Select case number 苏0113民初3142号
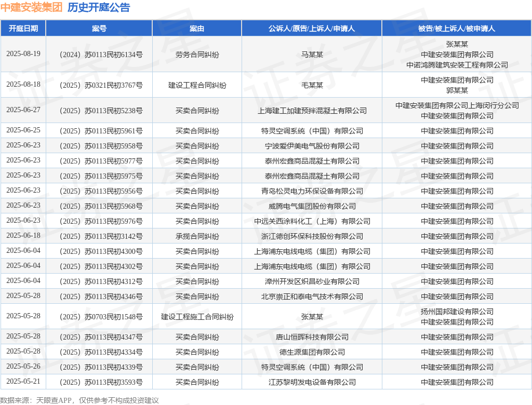Viewport: 532px width, 405px height. (101, 236)
